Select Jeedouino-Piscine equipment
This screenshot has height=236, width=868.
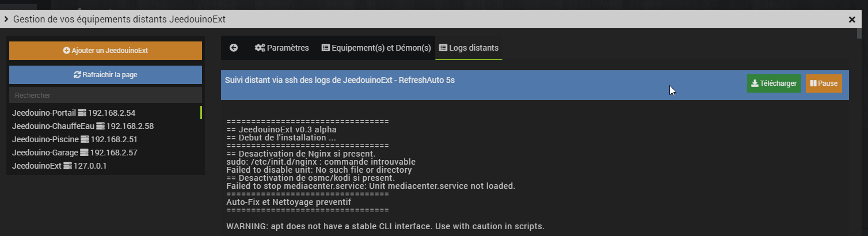(x=75, y=139)
